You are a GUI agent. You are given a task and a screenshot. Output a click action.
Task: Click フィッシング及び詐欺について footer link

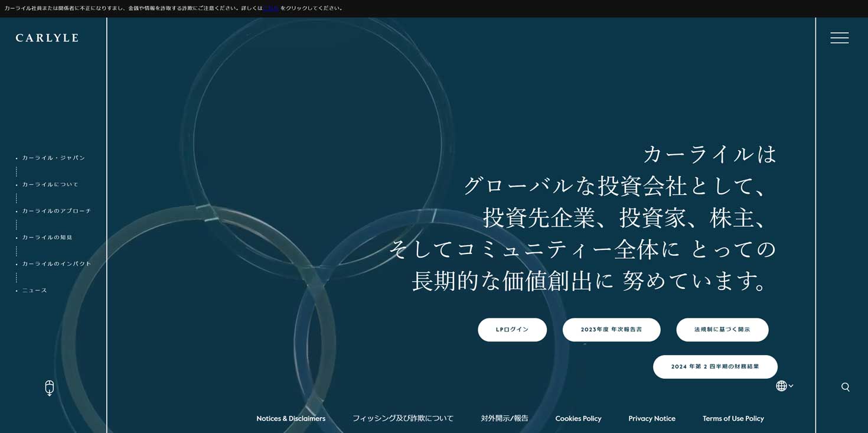(x=403, y=418)
